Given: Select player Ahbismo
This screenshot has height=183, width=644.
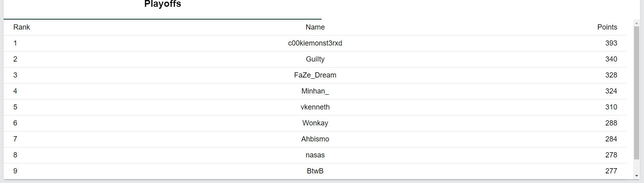Looking at the screenshot, I should [315, 139].
